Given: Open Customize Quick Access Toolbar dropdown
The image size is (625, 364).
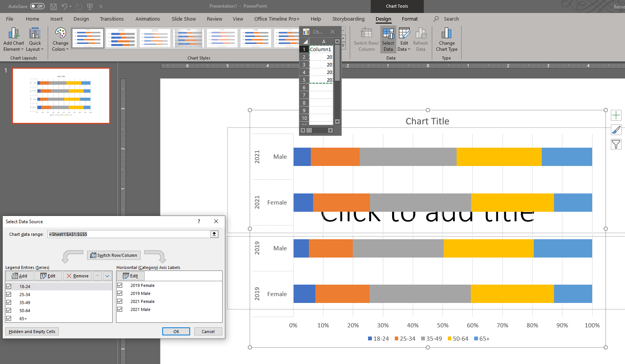Looking at the screenshot, I should [101, 6].
